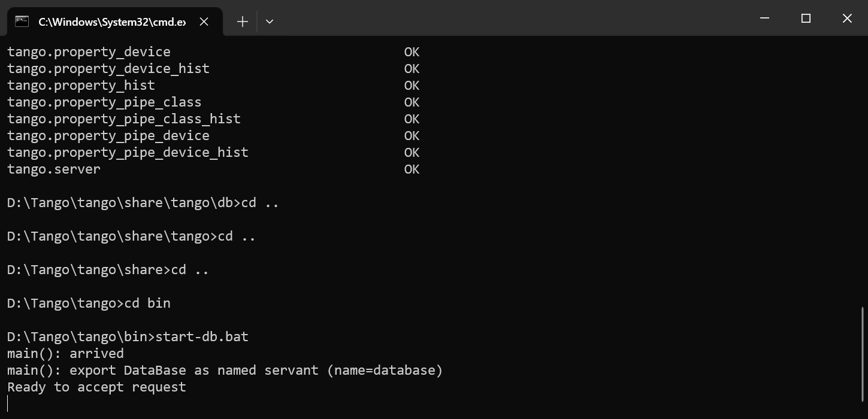Click the tango.property_pipe_class_hist entry
This screenshot has width=868, height=419.
(124, 119)
